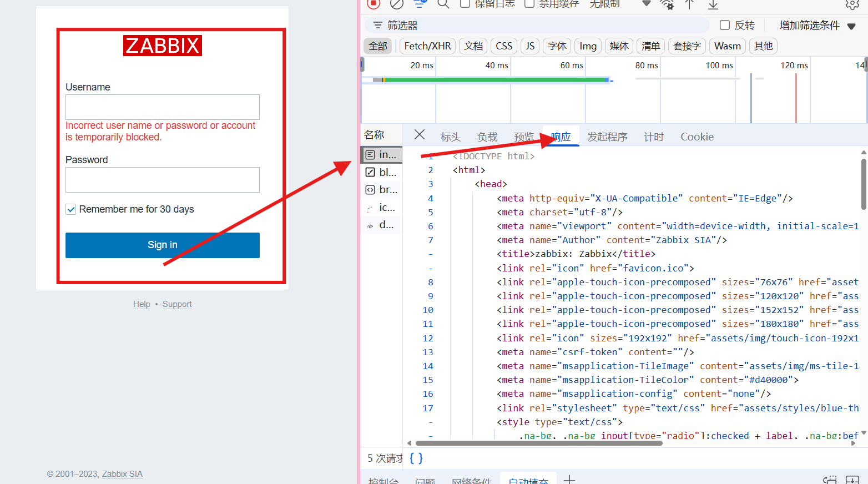Click the Sign in button
868x484 pixels.
coord(163,245)
